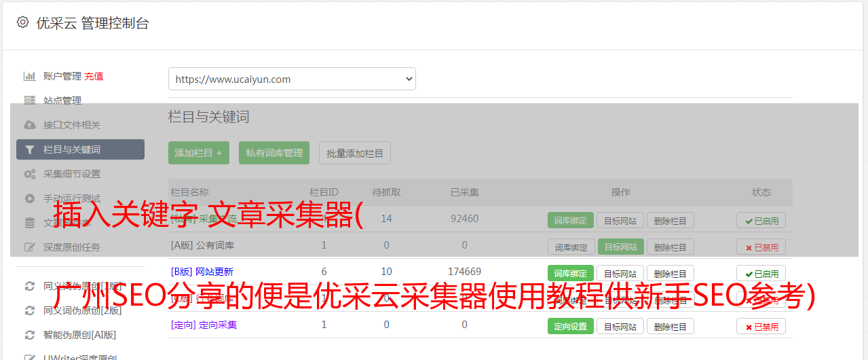Go to 站点管理 in the sidebar

pyautogui.click(x=62, y=101)
